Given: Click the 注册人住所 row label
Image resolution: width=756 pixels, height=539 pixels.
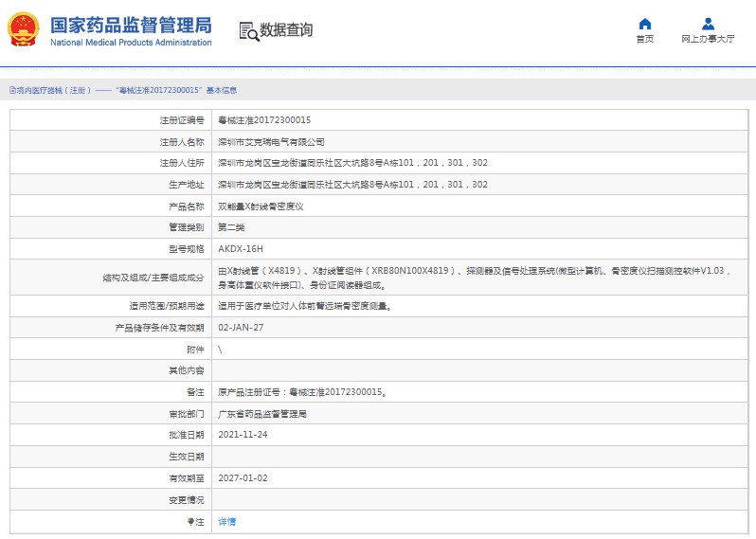Looking at the screenshot, I should pyautogui.click(x=182, y=163).
